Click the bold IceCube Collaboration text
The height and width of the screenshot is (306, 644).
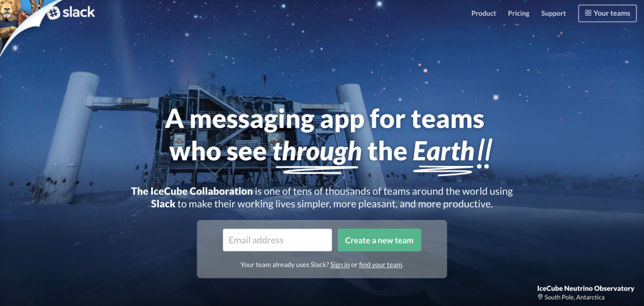point(192,191)
